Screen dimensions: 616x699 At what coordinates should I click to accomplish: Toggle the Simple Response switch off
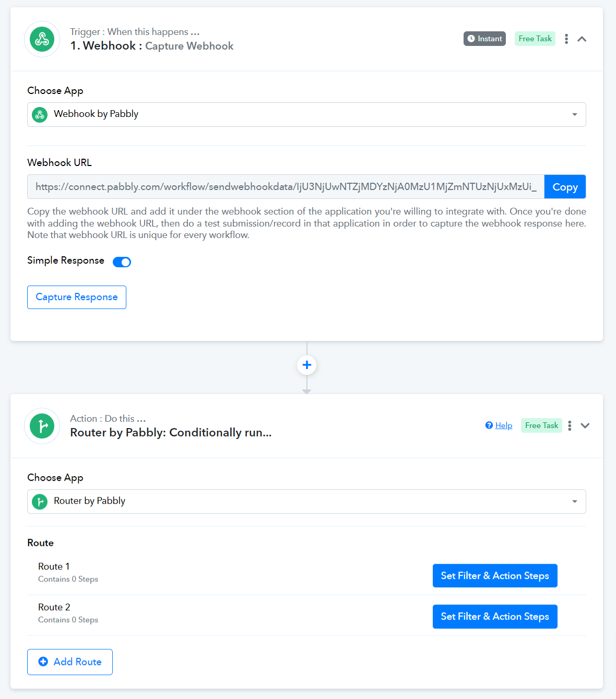tap(122, 262)
